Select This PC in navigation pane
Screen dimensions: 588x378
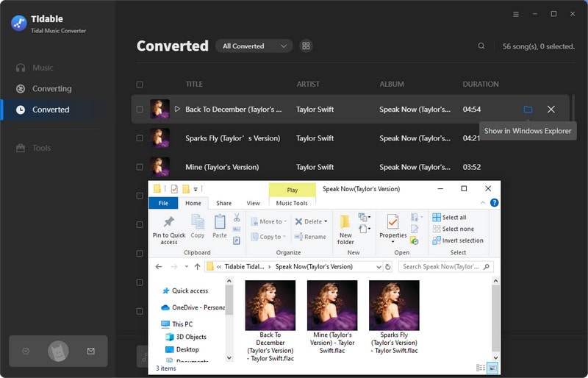[x=176, y=324]
